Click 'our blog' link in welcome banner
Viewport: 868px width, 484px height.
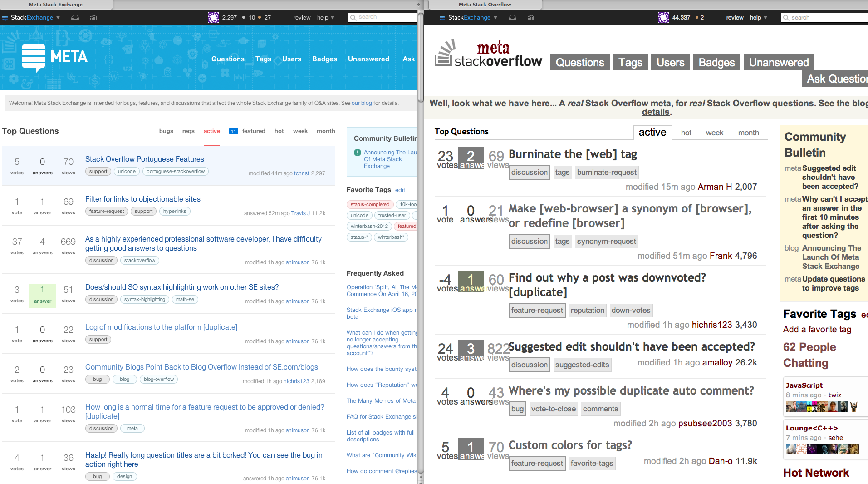point(362,103)
